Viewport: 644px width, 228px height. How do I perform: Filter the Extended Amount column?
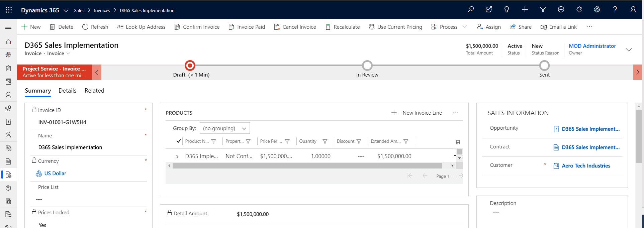pyautogui.click(x=406, y=141)
